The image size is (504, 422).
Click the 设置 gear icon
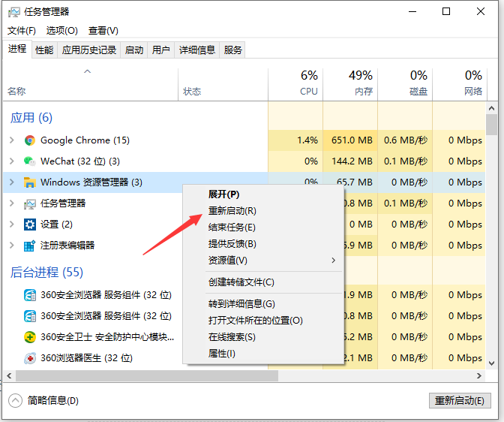(x=30, y=225)
